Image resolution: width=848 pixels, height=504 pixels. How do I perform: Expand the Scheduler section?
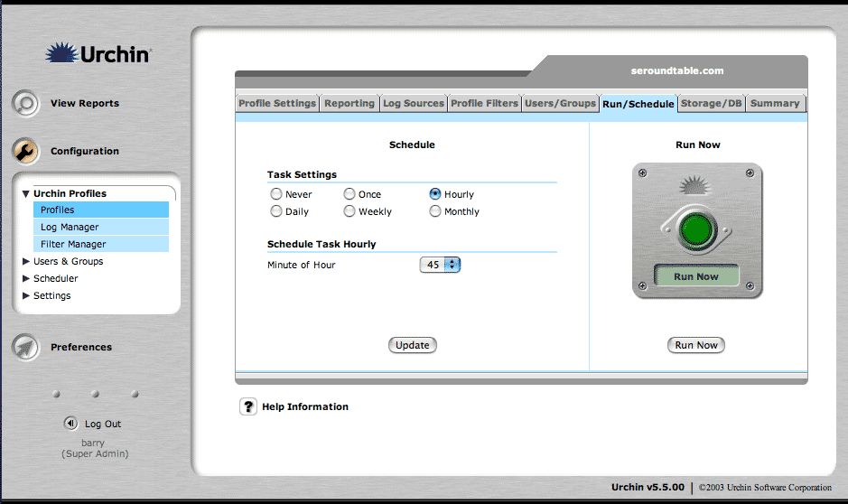[25, 278]
